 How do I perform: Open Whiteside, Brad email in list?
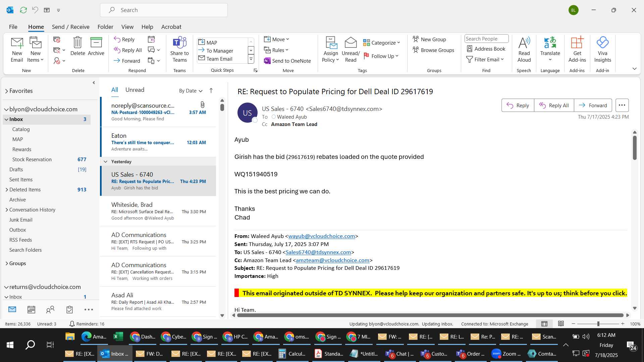[x=158, y=211]
